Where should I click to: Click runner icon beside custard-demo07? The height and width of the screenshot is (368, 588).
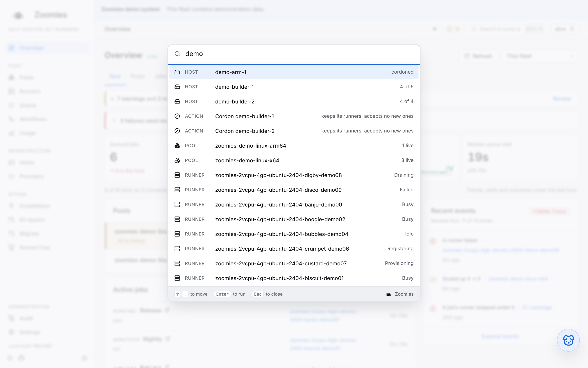pos(177,263)
